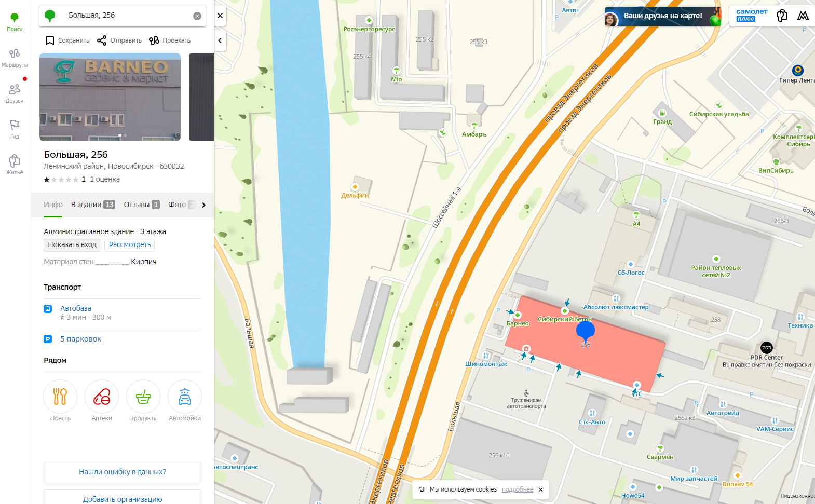
Task: Open the BARNEO building photo
Action: [x=110, y=97]
